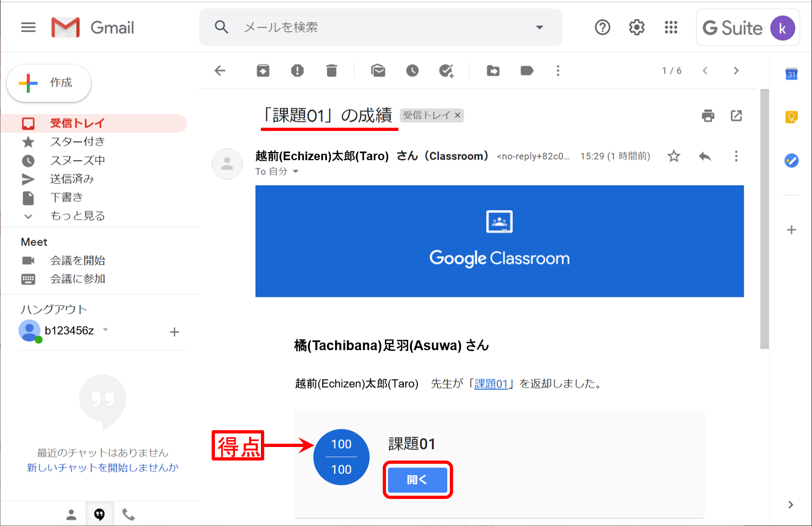Click 新しいチャットを開始しませんか link
Viewport: 812px width, 526px height.
click(103, 468)
